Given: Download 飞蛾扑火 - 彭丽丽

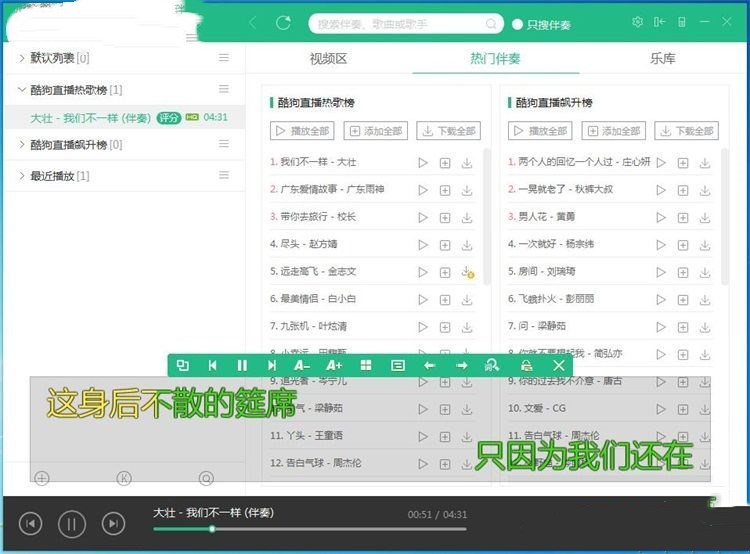Looking at the screenshot, I should pyautogui.click(x=705, y=300).
